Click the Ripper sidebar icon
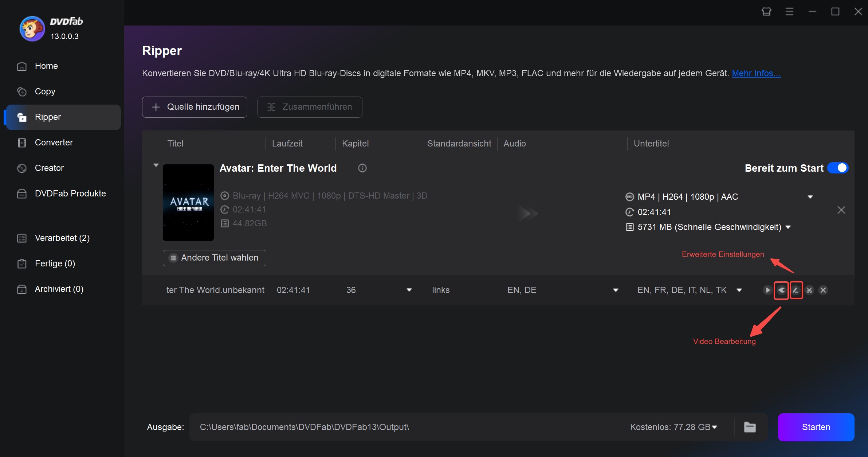The image size is (868, 457). pos(21,117)
